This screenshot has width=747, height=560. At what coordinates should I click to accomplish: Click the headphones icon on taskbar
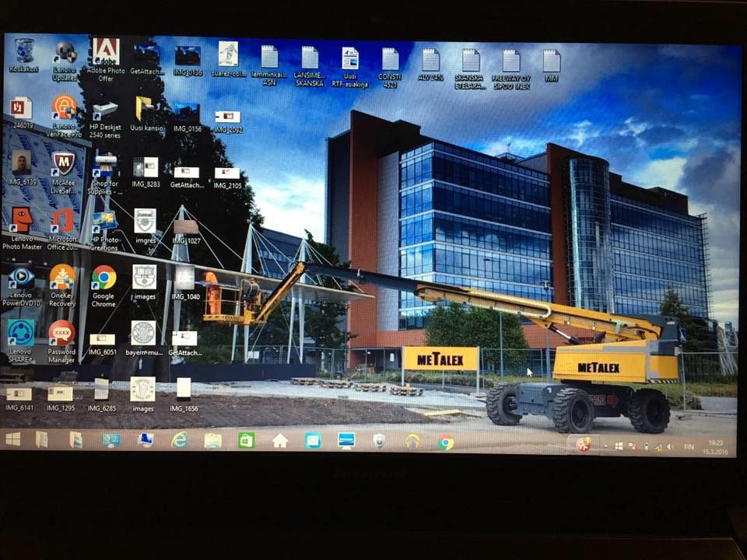click(412, 442)
